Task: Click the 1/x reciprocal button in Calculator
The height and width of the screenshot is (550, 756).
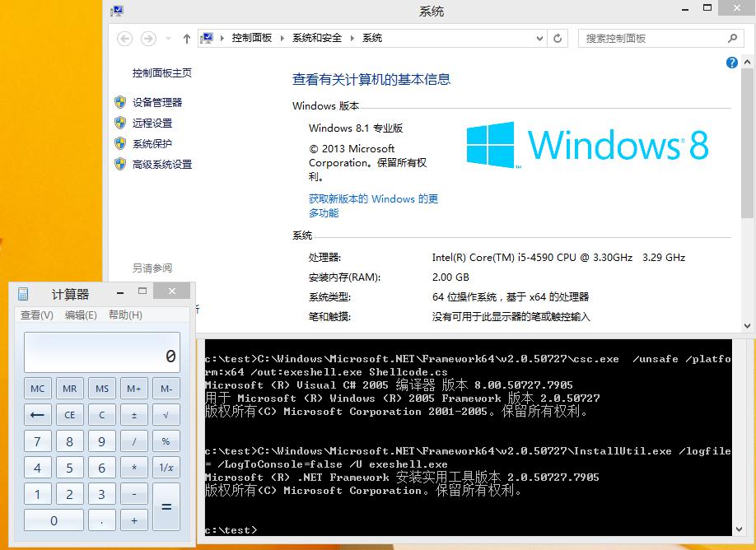Action: point(166,467)
